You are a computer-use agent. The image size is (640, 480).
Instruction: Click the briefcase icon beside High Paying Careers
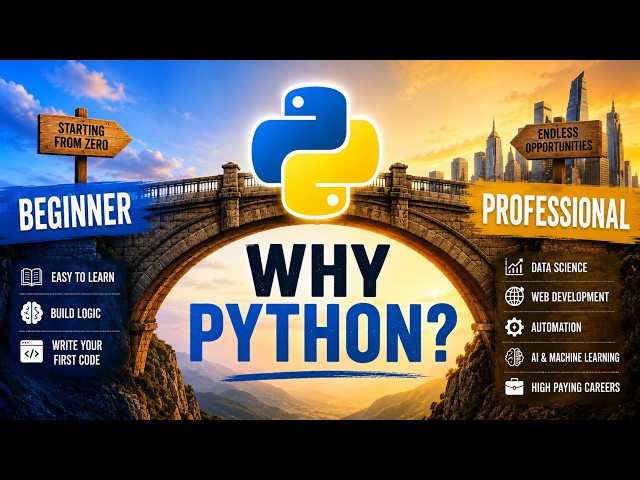(514, 387)
